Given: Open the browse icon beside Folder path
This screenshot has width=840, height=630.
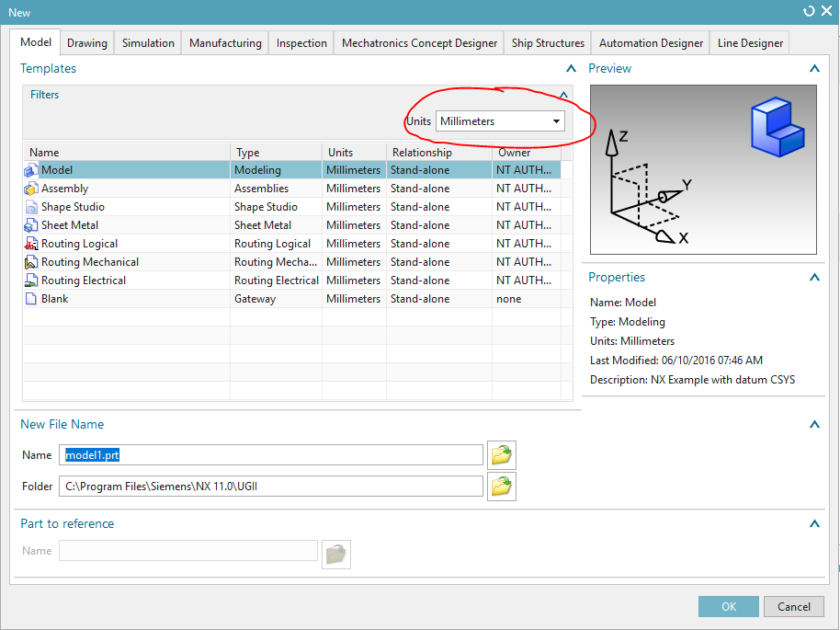Looking at the screenshot, I should point(501,487).
